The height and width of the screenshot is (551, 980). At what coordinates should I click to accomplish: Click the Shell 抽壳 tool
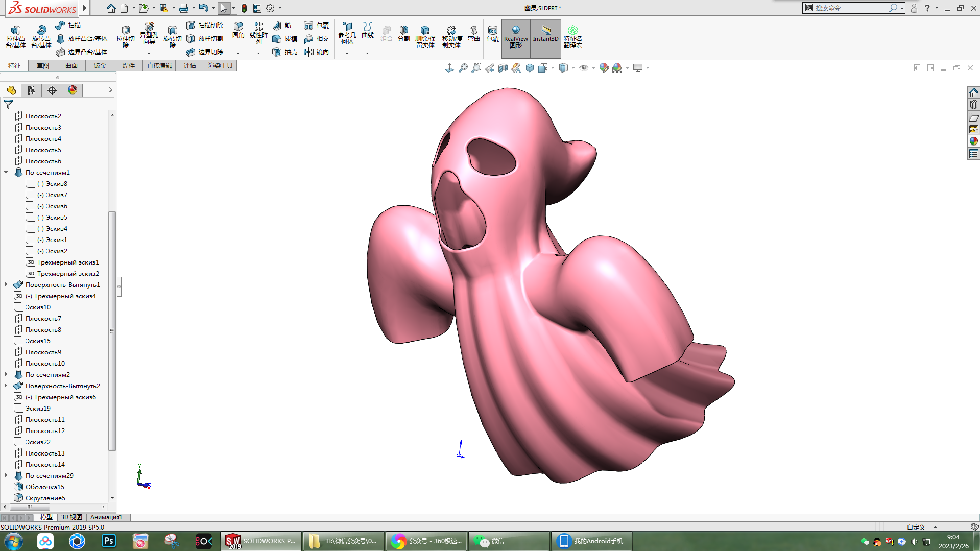(x=284, y=52)
